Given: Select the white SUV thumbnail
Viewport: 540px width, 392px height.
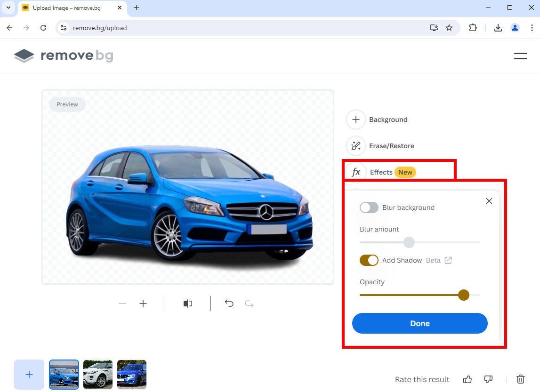Looking at the screenshot, I should [98, 375].
